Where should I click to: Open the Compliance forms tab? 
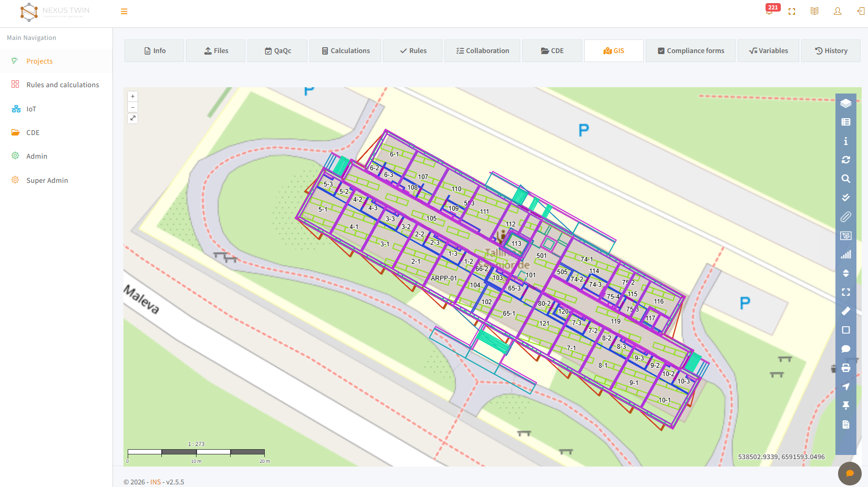point(690,51)
